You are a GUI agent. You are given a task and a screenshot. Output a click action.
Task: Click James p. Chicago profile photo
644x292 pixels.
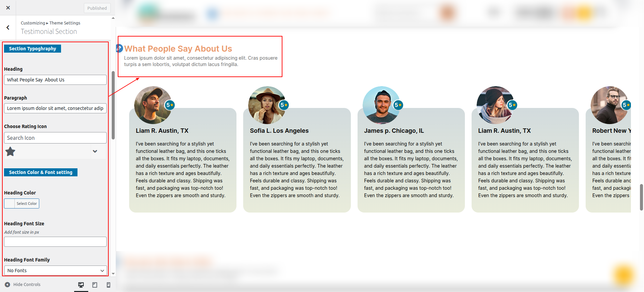(381, 105)
